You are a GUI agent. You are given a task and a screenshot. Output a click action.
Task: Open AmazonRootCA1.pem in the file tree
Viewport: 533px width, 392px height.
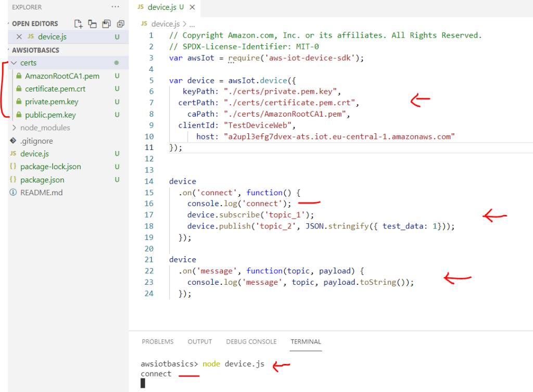coord(62,76)
